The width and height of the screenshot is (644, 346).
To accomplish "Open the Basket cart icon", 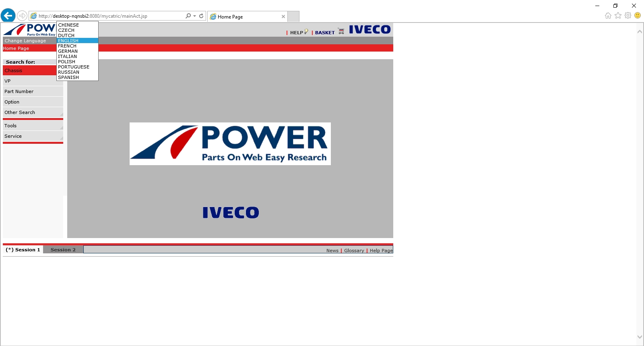I will 341,31.
